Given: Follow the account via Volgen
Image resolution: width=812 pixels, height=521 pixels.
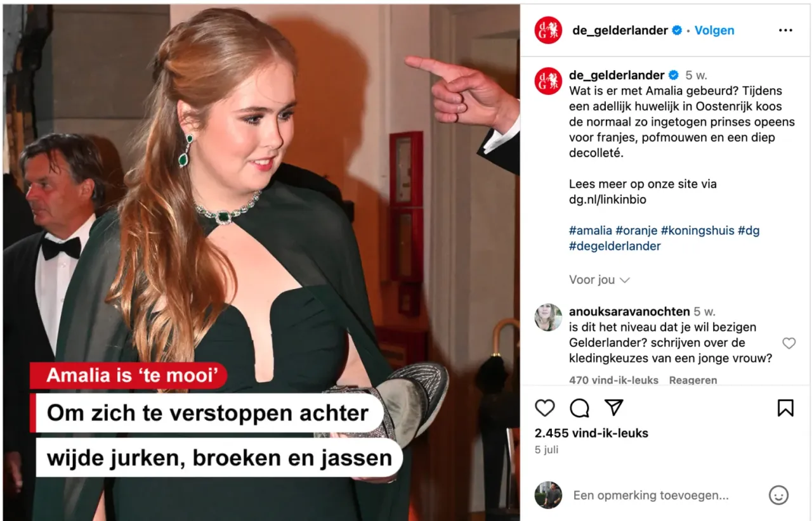Looking at the screenshot, I should [714, 30].
